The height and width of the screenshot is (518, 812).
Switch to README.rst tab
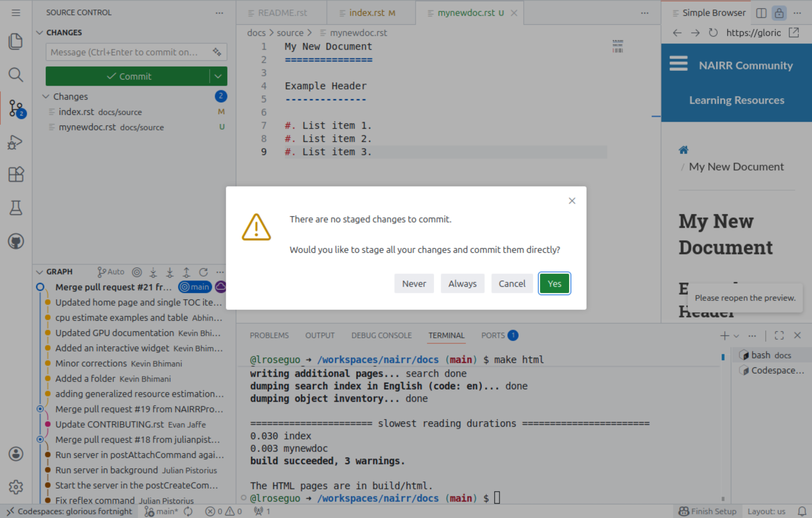(282, 13)
